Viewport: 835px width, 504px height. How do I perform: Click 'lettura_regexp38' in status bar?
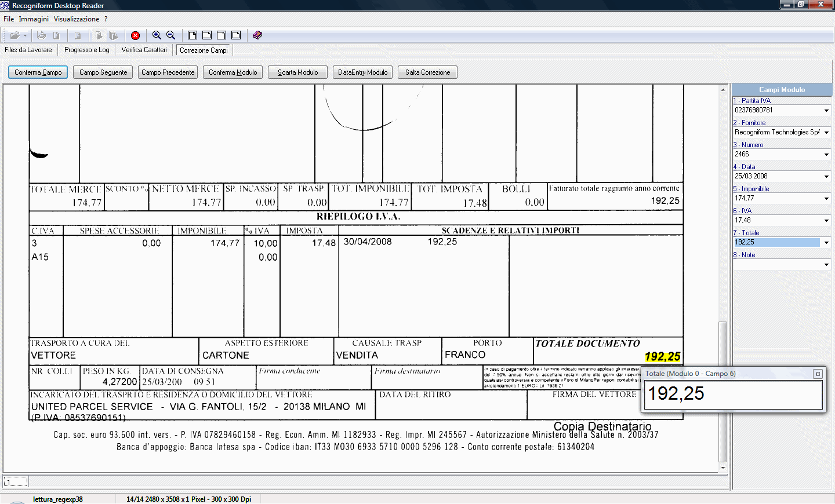coord(58,499)
